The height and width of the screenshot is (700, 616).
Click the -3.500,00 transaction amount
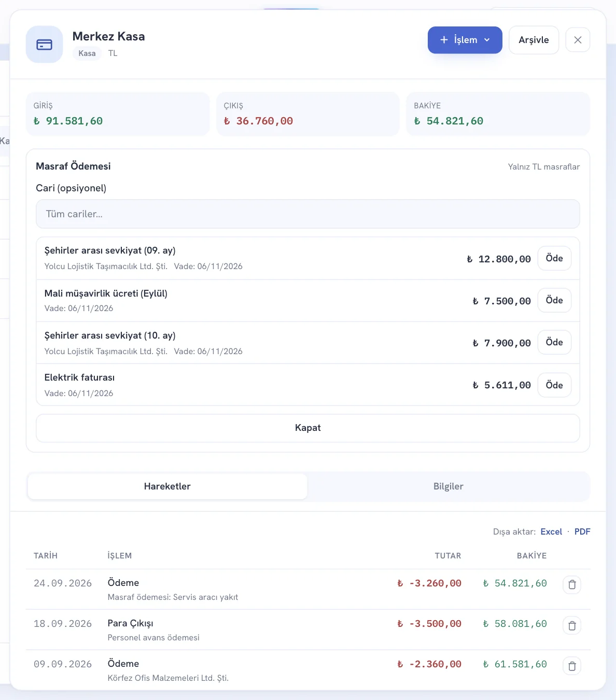click(x=429, y=624)
